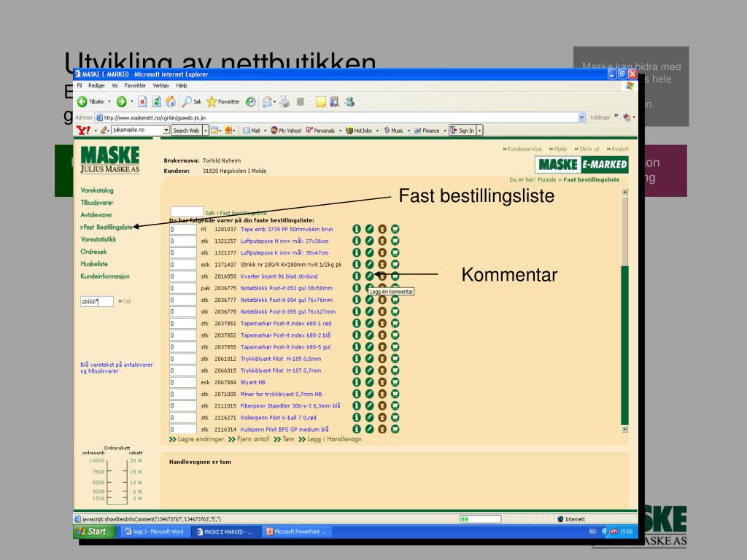Open the Søk search toolbar button

coord(192,102)
